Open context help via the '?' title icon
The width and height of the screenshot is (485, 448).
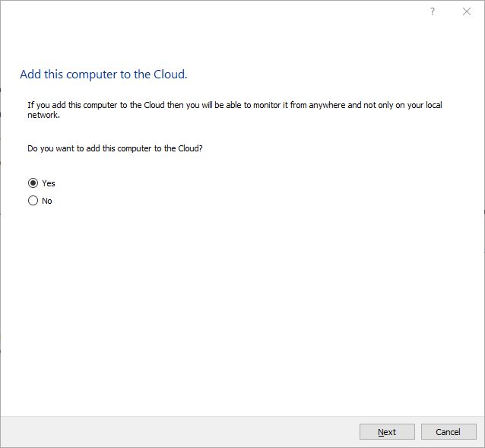(x=432, y=11)
